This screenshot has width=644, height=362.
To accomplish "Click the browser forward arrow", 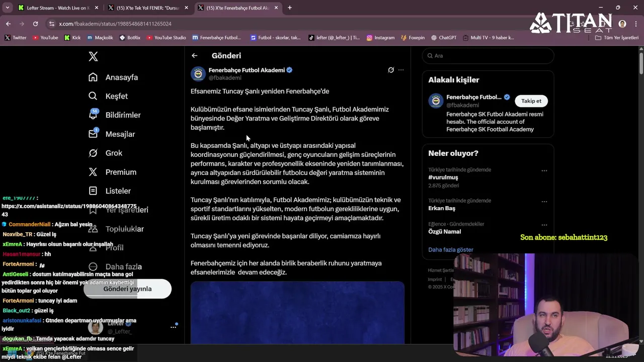I will [x=22, y=24].
